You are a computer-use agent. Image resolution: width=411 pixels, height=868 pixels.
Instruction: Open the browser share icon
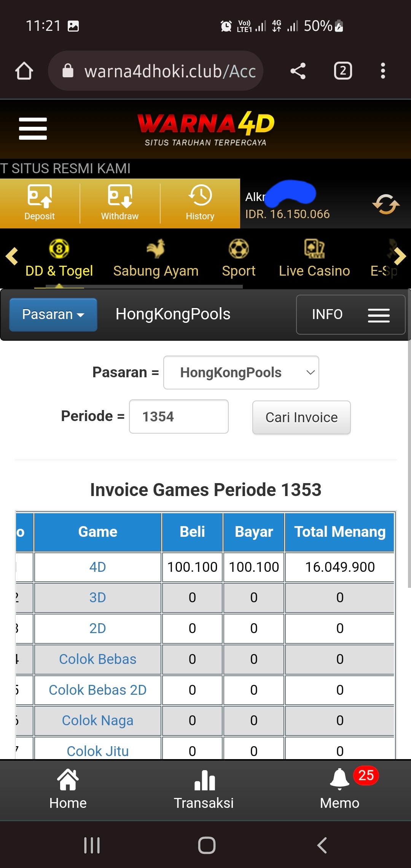298,71
